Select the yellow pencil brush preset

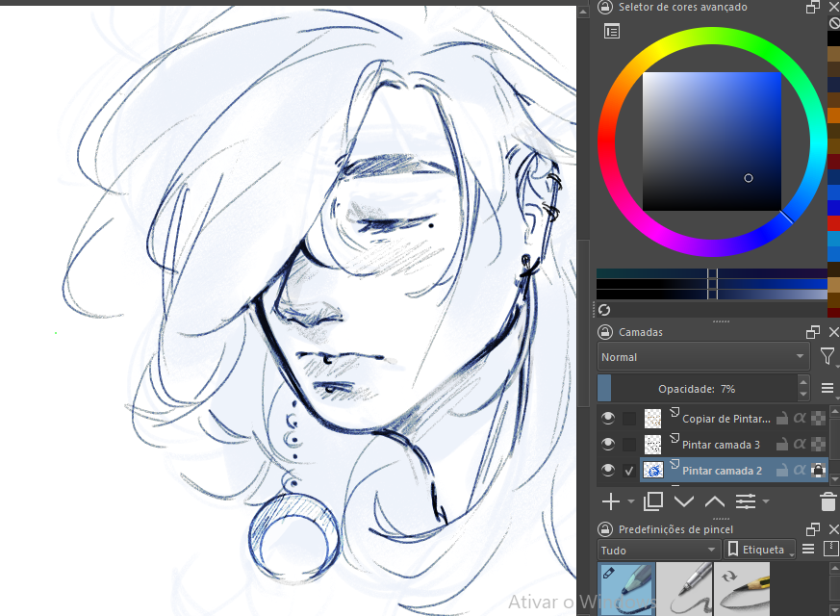click(742, 588)
